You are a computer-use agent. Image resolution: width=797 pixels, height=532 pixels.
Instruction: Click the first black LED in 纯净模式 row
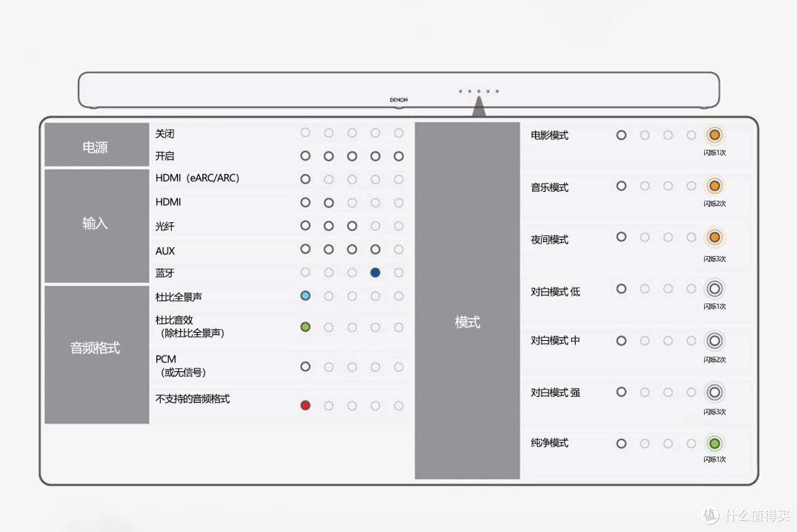(621, 443)
